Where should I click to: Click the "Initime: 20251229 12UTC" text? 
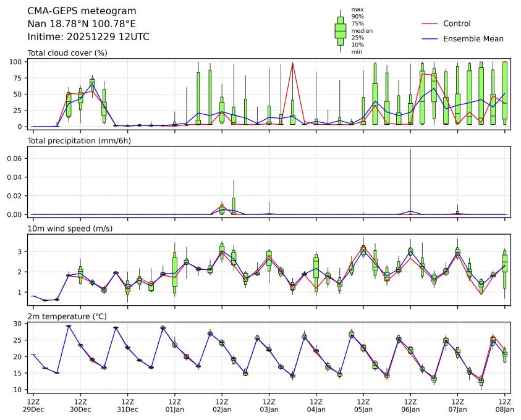pyautogui.click(x=88, y=37)
